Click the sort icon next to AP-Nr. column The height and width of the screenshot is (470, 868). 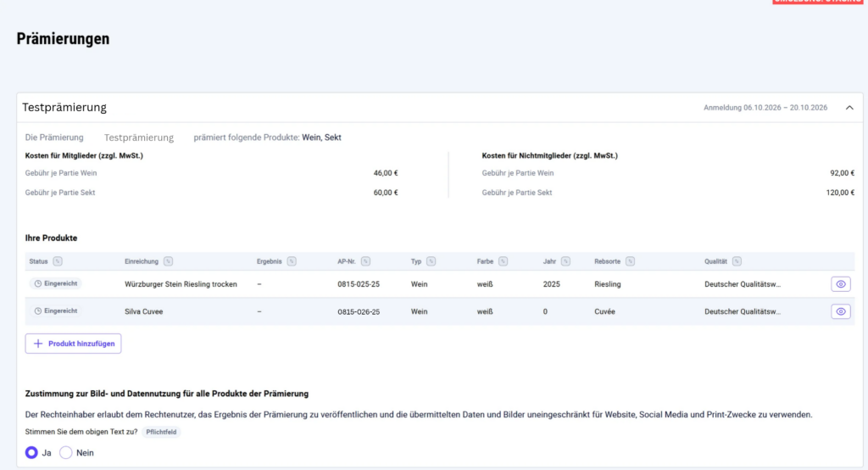[365, 261]
